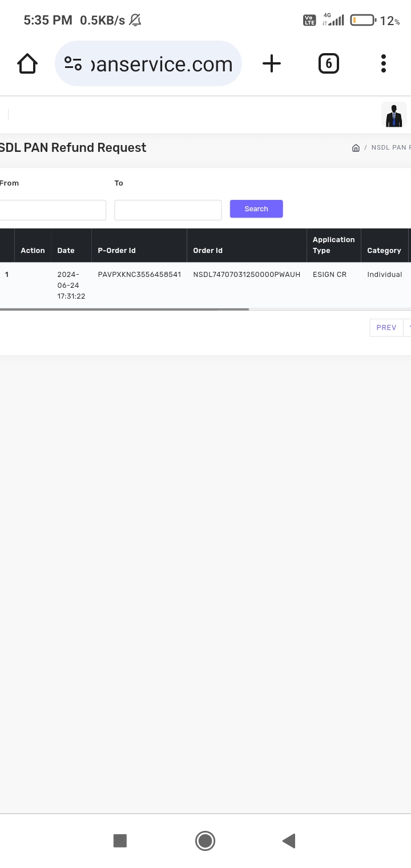Sort by Date column header
Screen dimensions: 411x868
[x=66, y=251]
